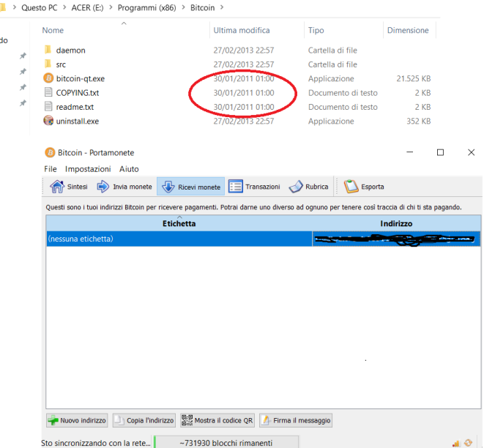Viewport: 484px width, 448px height.
Task: Close the Bitcoin Portamonete window
Action: point(471,152)
